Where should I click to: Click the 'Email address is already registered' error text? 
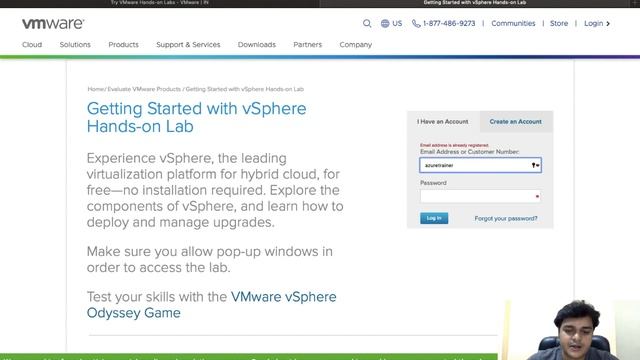tap(454, 145)
